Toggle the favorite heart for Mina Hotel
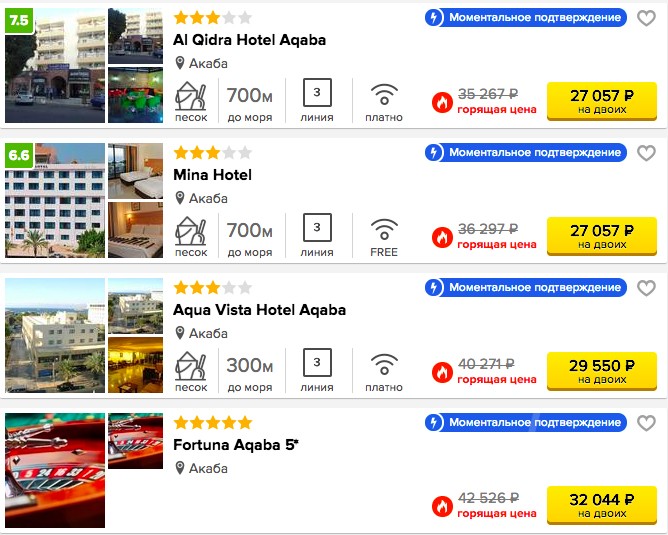The height and width of the screenshot is (535, 668). tap(646, 153)
